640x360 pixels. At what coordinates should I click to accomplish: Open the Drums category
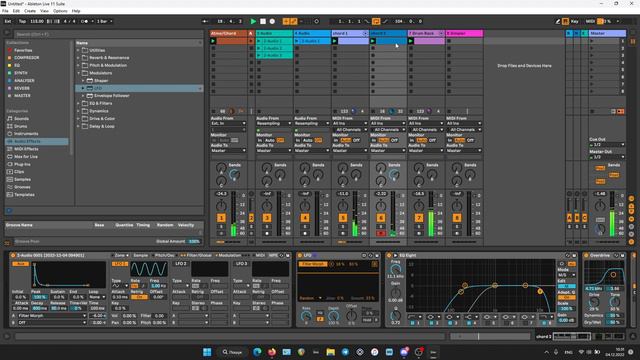coord(20,127)
